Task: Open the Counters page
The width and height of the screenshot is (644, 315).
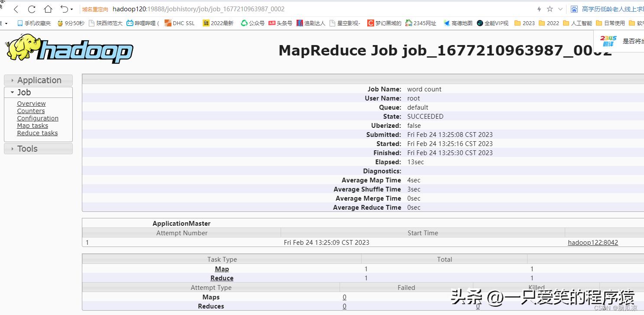Action: [x=31, y=111]
